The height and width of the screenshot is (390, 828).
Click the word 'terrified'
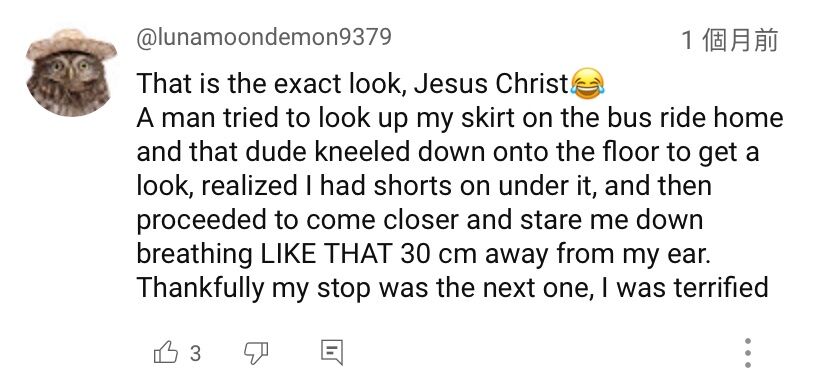click(x=721, y=288)
